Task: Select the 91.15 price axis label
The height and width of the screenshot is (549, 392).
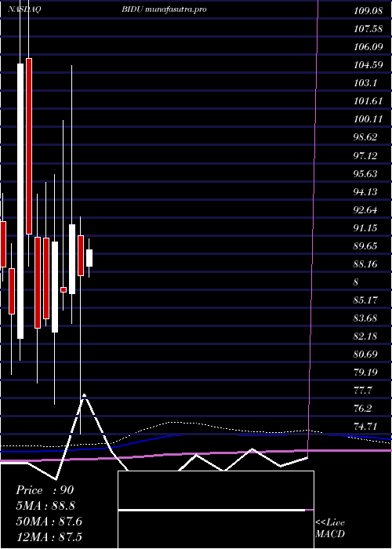Action: pos(366,228)
